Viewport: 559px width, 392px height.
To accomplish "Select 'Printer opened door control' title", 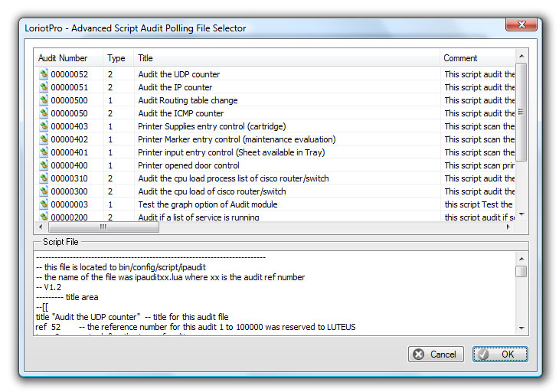I will pos(188,165).
